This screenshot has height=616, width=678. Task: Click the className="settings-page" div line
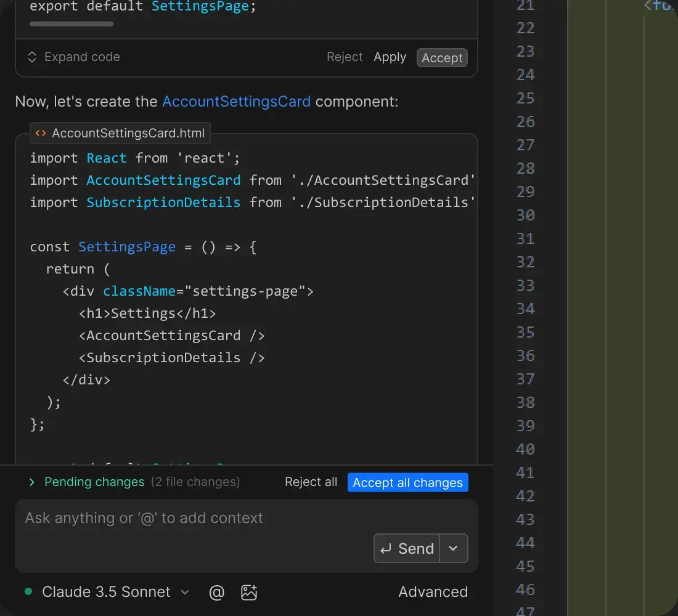pos(188,291)
